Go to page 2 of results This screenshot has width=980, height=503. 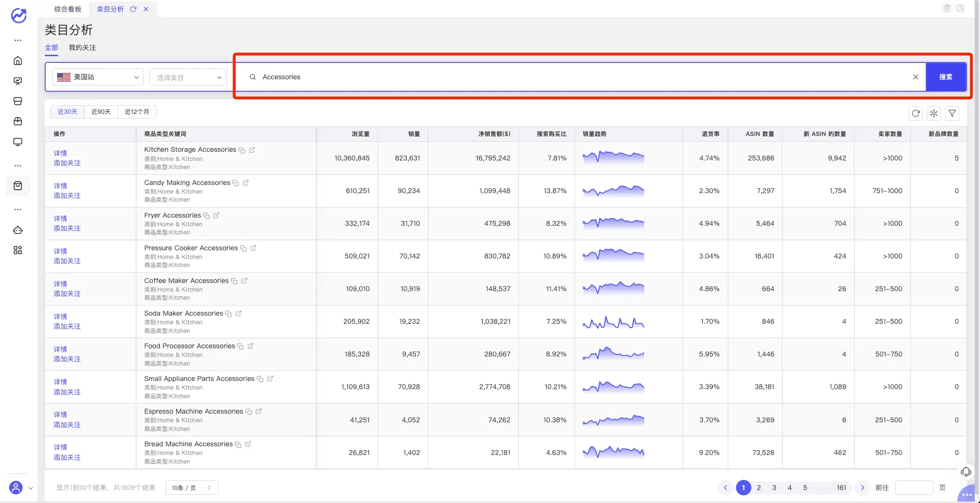click(x=759, y=488)
